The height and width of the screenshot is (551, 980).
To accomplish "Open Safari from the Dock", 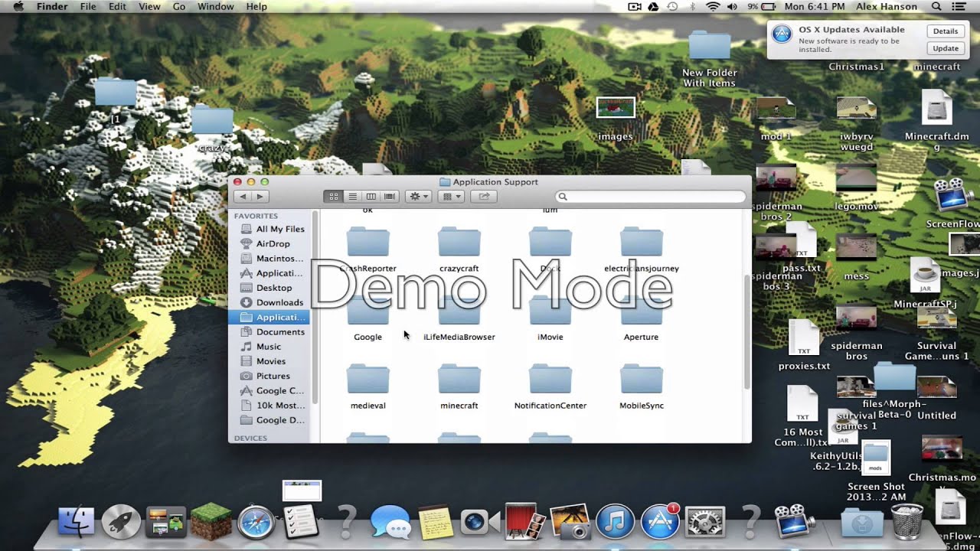I will (x=255, y=523).
